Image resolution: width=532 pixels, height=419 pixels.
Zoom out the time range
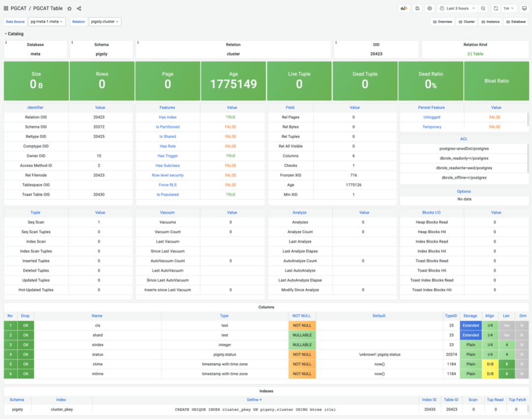[x=483, y=8]
